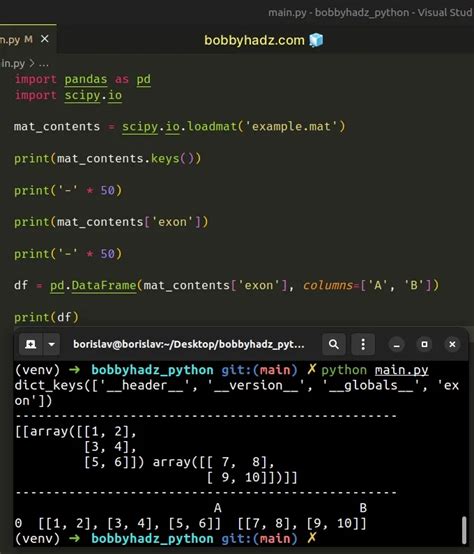Click the breadcrumb ellipsis after main.py

(x=44, y=64)
